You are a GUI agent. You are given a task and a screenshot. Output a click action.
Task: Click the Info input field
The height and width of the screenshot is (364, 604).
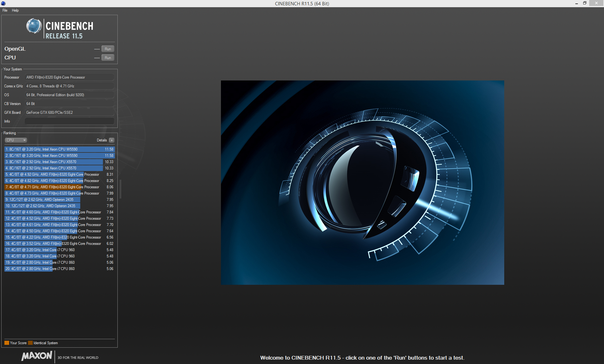[x=70, y=121]
